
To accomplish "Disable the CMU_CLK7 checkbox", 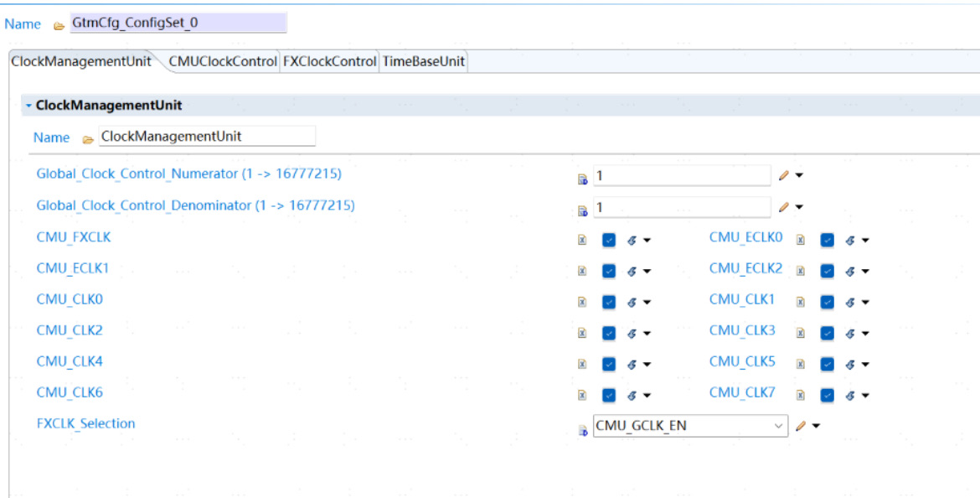I will [x=827, y=396].
